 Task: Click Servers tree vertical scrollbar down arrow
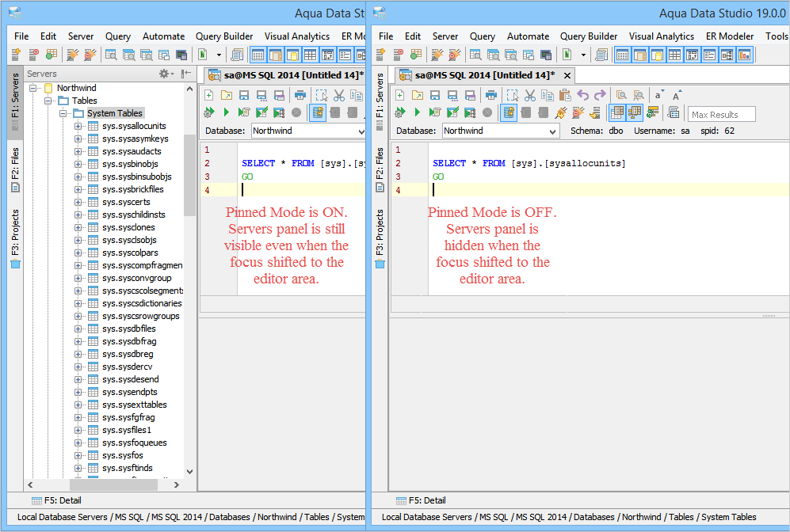(x=190, y=472)
